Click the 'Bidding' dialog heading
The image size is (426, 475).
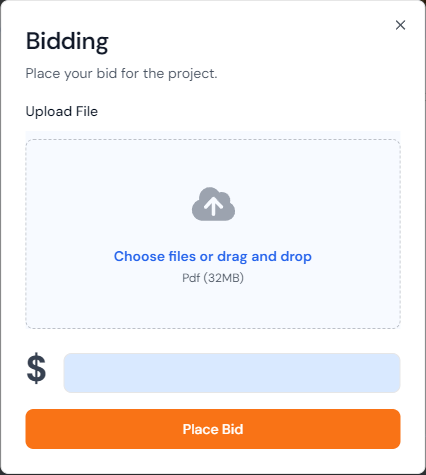pos(67,42)
